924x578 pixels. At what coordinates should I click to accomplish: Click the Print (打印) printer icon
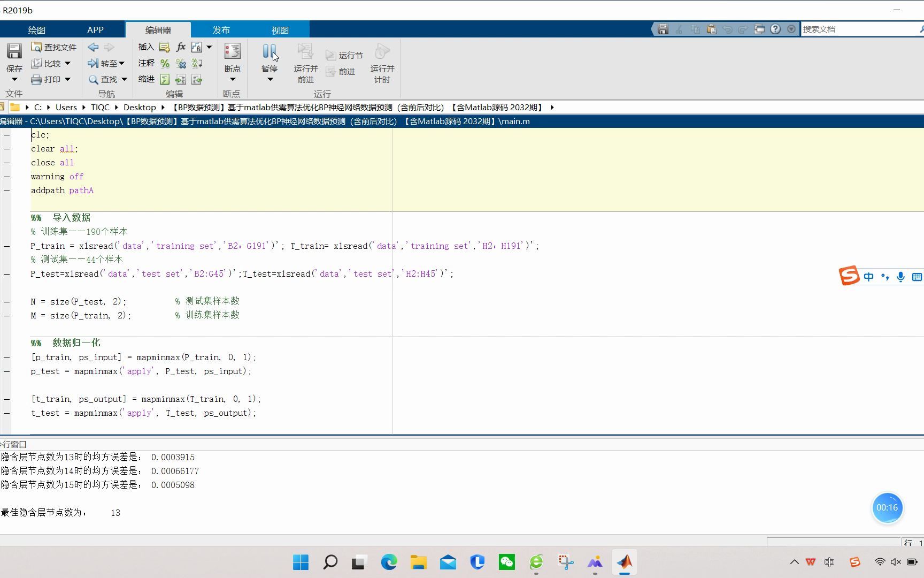(36, 79)
